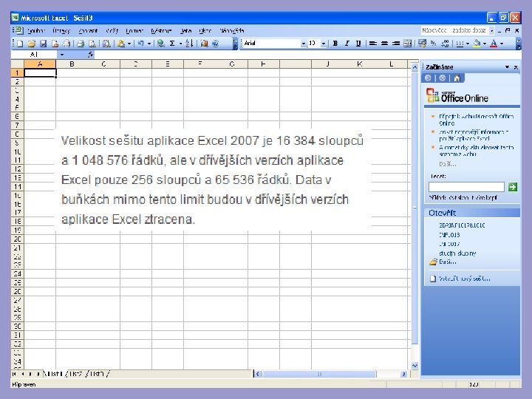Expand the Borders dropdown arrow
This screenshot has width=532, height=399.
(468, 44)
